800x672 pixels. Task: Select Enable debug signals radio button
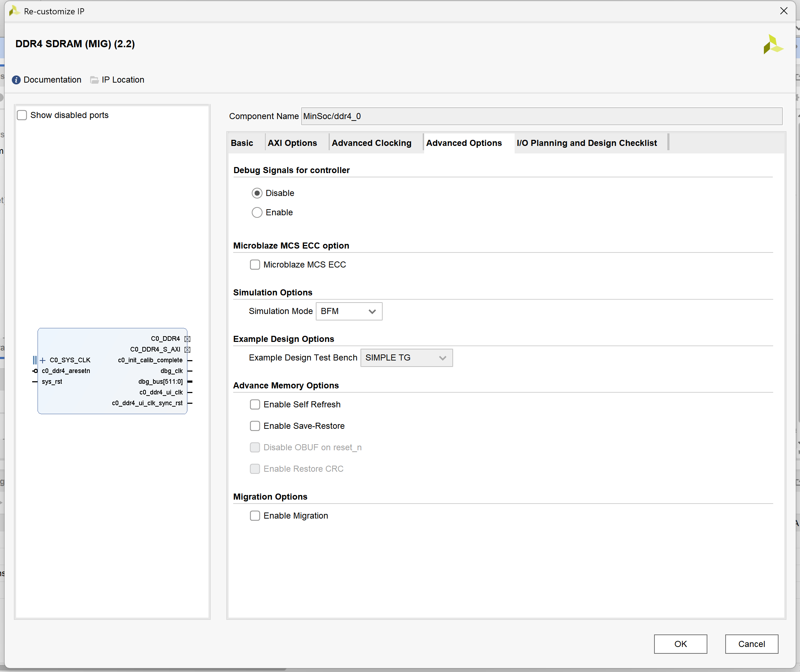(x=257, y=212)
